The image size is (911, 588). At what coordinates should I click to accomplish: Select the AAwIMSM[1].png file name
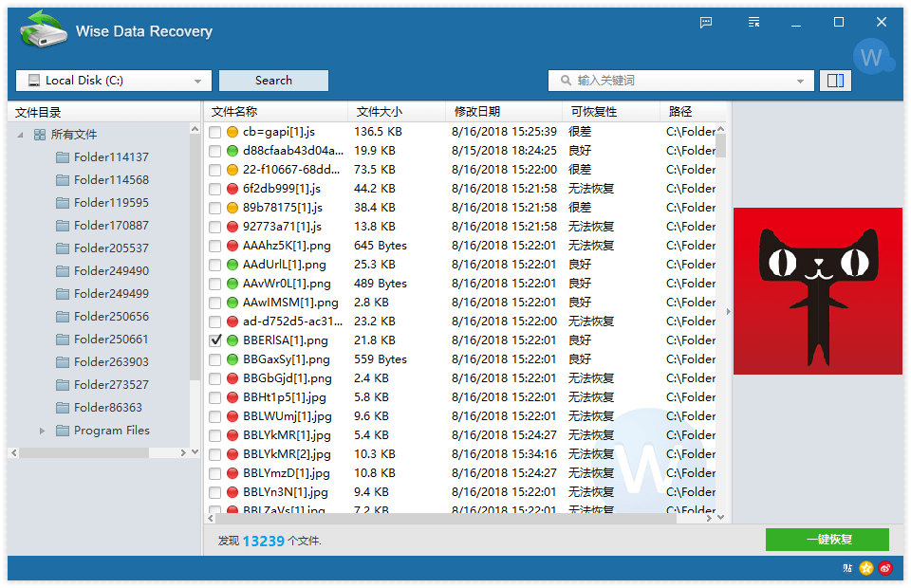[290, 303]
